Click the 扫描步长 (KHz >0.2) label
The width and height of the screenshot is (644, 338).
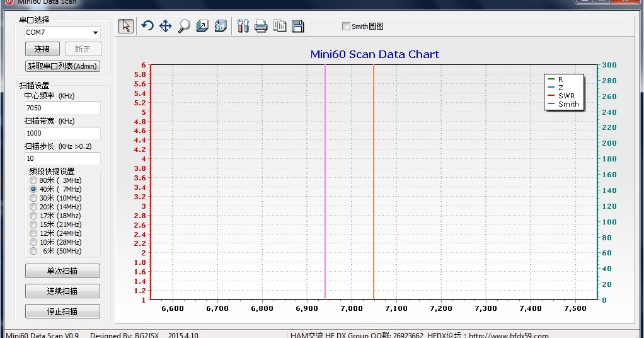[58, 146]
